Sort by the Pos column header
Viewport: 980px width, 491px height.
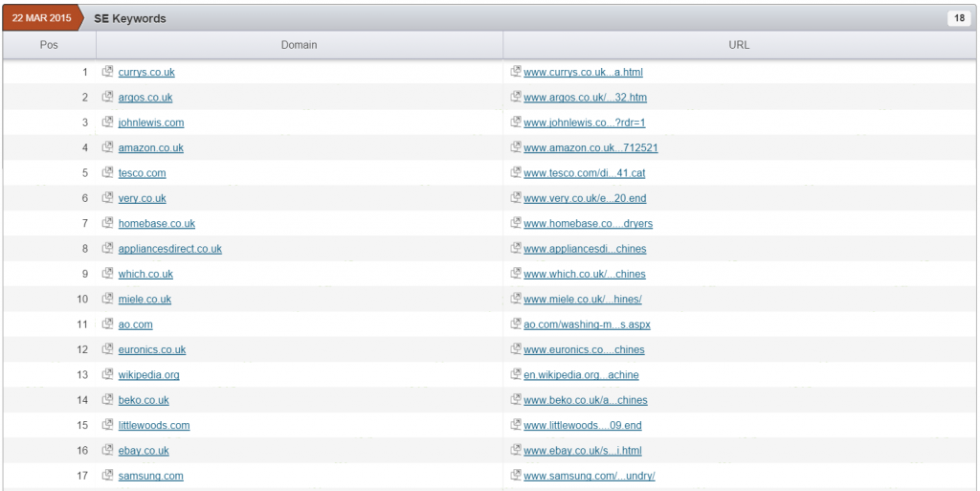[x=49, y=45]
